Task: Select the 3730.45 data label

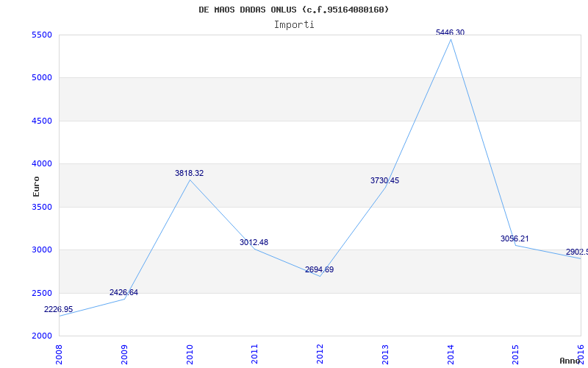Action: point(384,180)
